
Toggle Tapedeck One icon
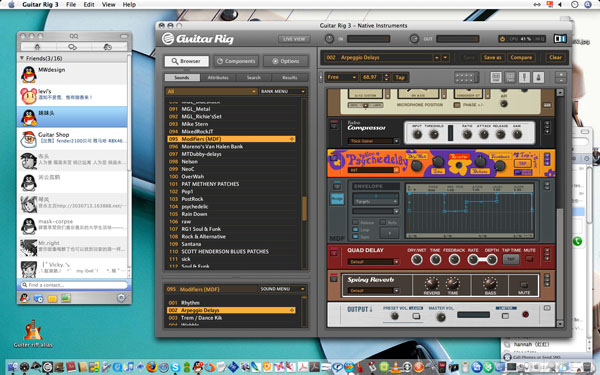496,77
